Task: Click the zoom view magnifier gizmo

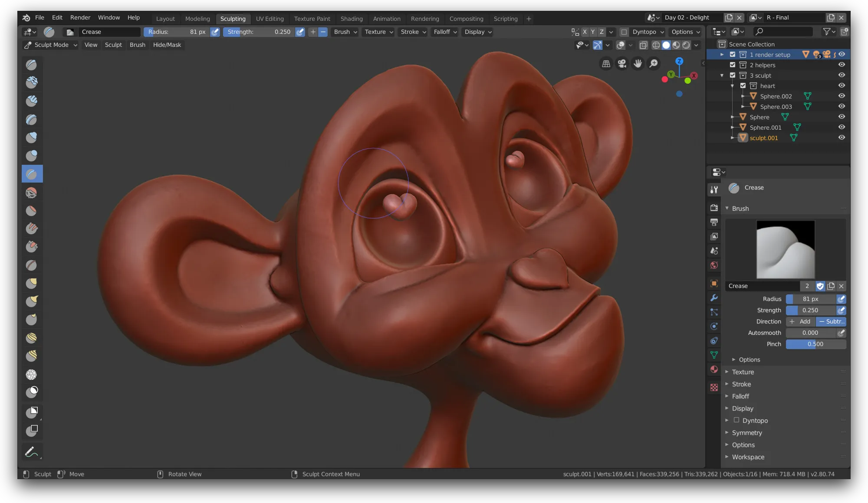Action: pos(654,64)
